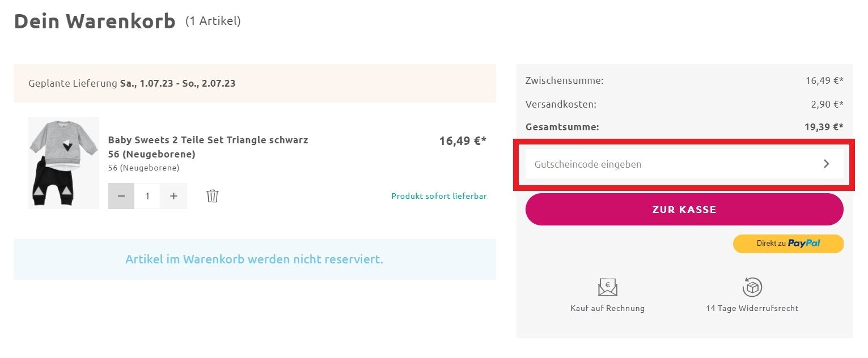Screen dimensions: 868x358
Task: Select the Dein Warenkorb heading
Action: pos(95,21)
